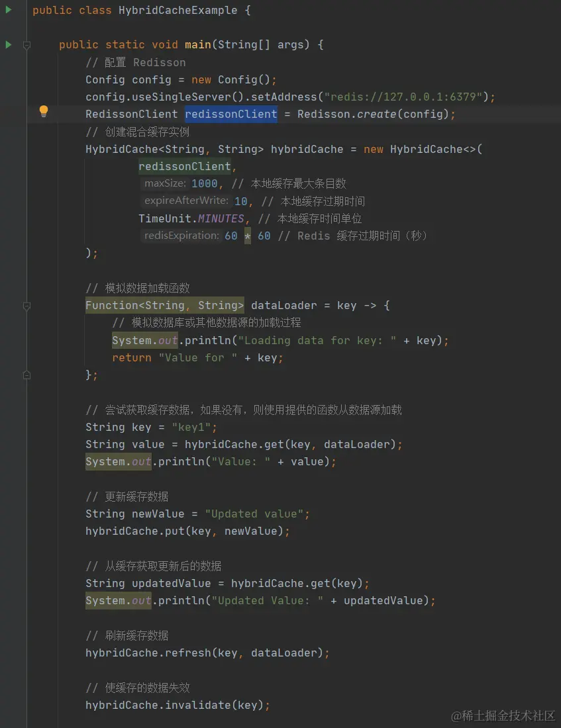Click highlighted redissonClient variable declaration
561x728 pixels.
tap(231, 114)
